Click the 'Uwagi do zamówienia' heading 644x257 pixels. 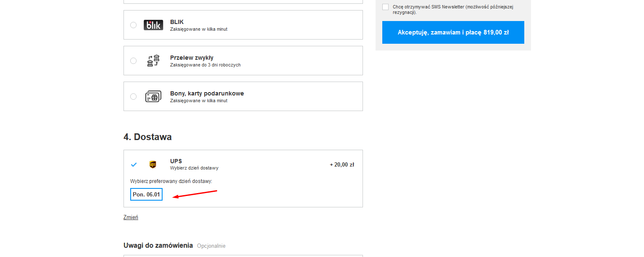(158, 245)
